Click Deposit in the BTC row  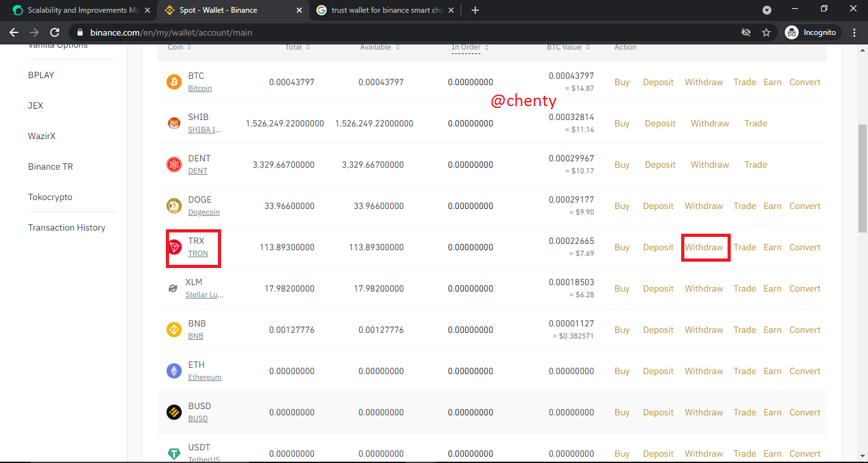pyautogui.click(x=658, y=82)
